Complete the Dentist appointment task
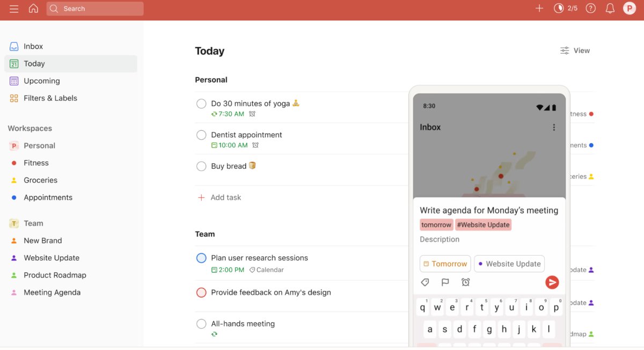 (x=201, y=135)
